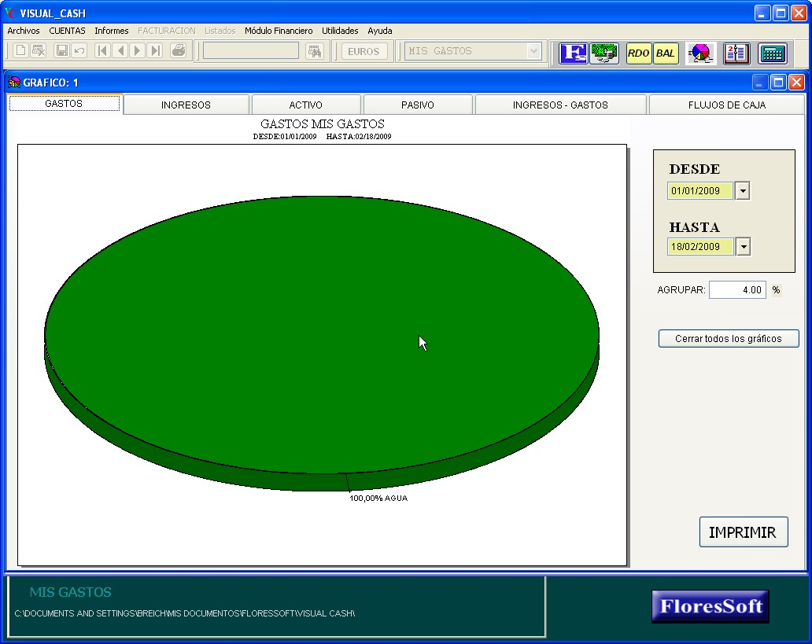This screenshot has height=644, width=812.
Task: Open the green banknotes cash icon
Action: (x=604, y=53)
